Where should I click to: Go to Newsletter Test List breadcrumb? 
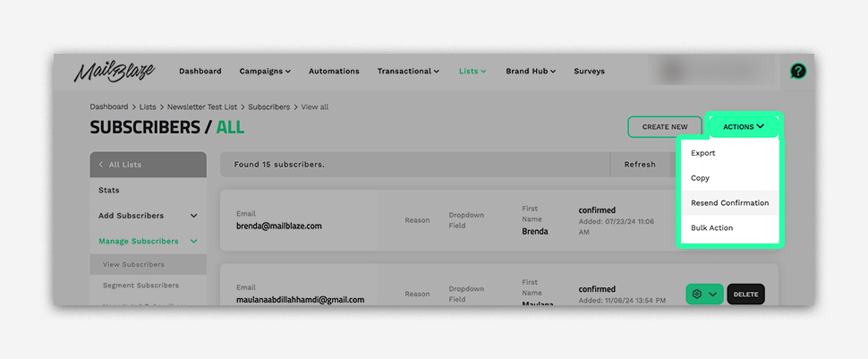pos(202,107)
